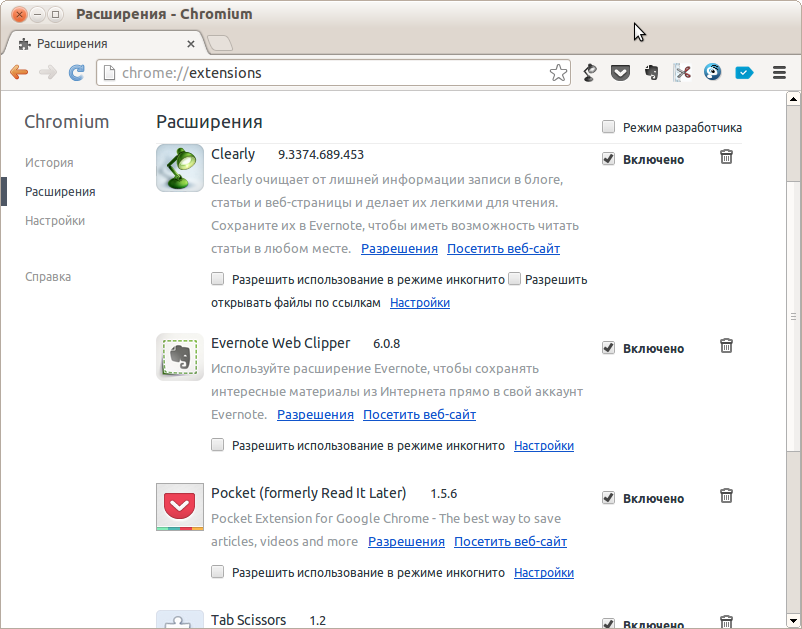Open the Tab Scissors toolbar extension
This screenshot has height=629, width=802.
[682, 73]
